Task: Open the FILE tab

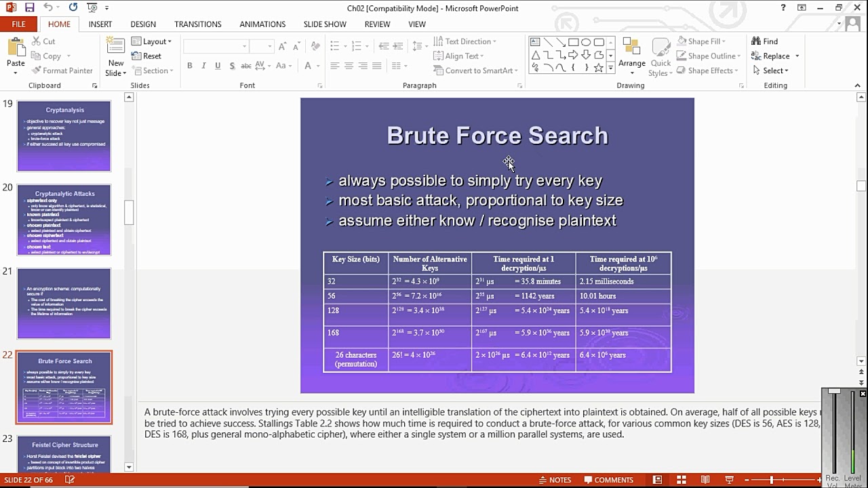Action: pyautogui.click(x=18, y=24)
